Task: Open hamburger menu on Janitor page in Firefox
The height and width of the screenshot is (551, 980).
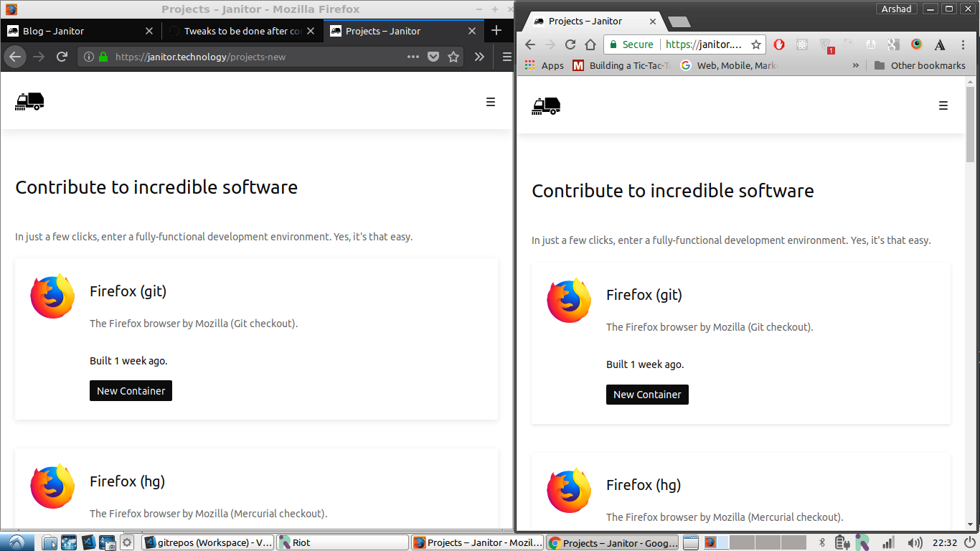Action: click(491, 102)
